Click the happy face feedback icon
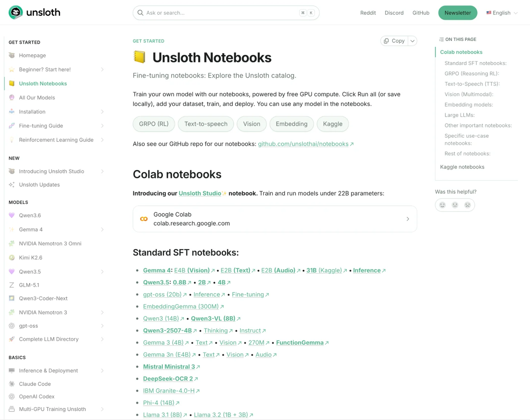This screenshot has width=530, height=420. pyautogui.click(x=442, y=205)
